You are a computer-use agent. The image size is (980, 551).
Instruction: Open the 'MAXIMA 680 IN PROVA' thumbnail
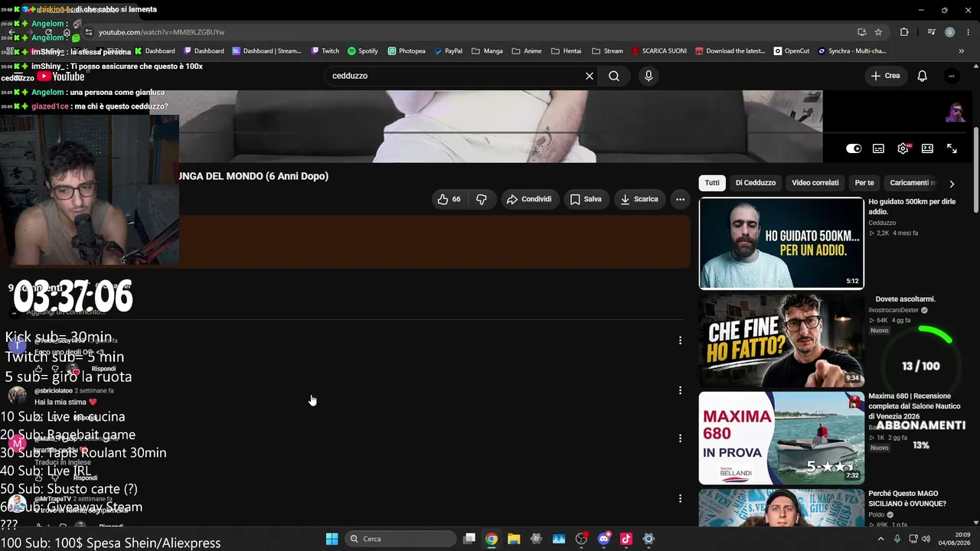(781, 438)
